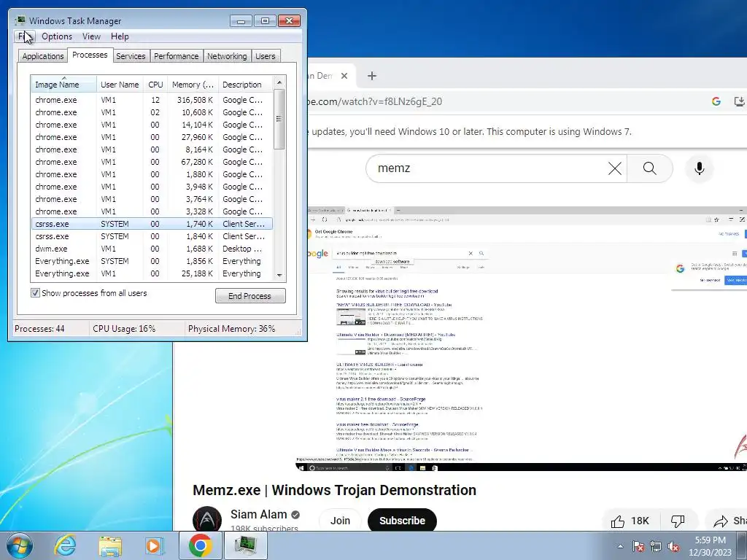
Task: Switch to the Performance tab
Action: [x=177, y=56]
